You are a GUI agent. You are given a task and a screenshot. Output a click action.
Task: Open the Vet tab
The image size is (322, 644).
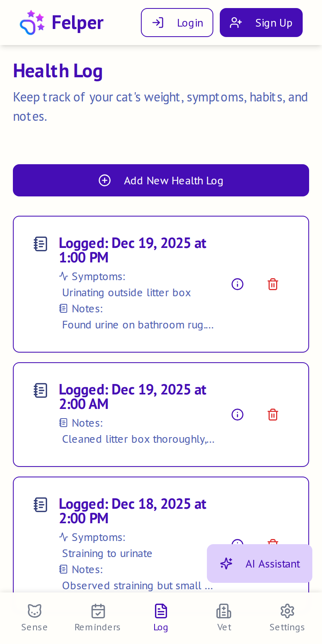pos(224,617)
